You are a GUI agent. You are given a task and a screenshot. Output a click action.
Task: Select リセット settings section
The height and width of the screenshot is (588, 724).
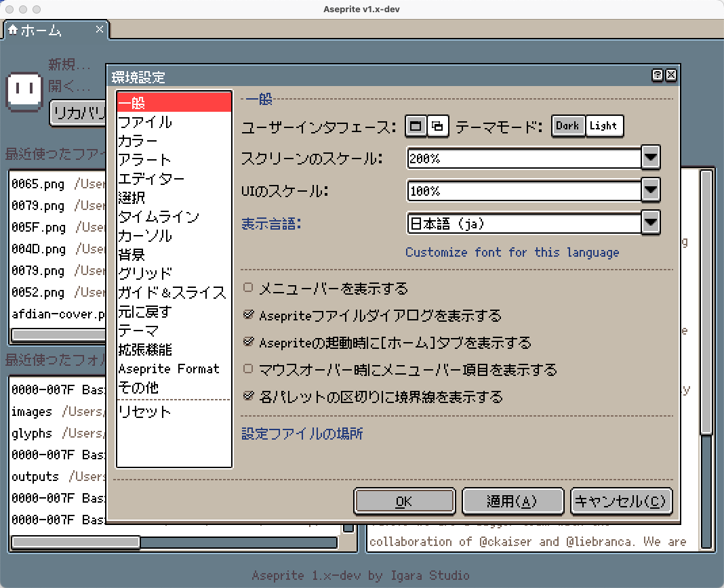pos(174,411)
